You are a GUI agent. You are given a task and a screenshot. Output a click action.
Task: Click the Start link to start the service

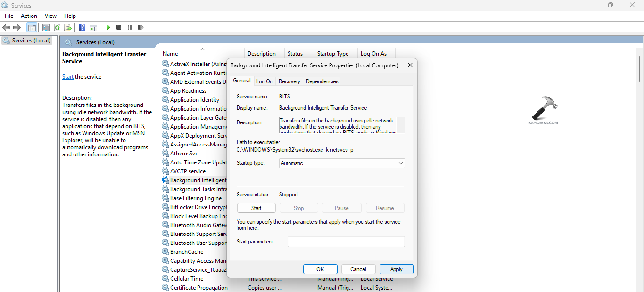coord(67,76)
